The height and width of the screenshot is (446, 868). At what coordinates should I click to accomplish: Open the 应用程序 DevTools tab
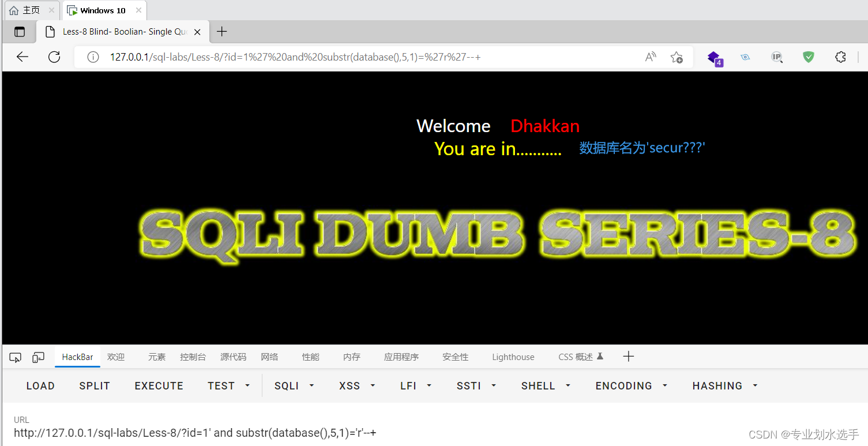[401, 357]
